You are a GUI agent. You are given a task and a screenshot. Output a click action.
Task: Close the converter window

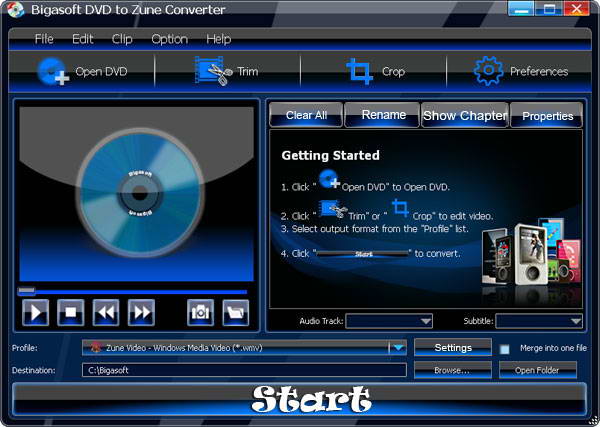coord(577,9)
